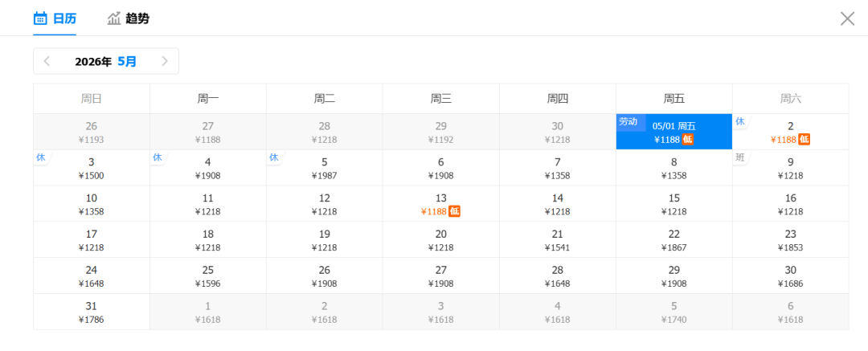868x351 pixels.
Task: Click the calendar icon beside 日历
Action: click(40, 18)
